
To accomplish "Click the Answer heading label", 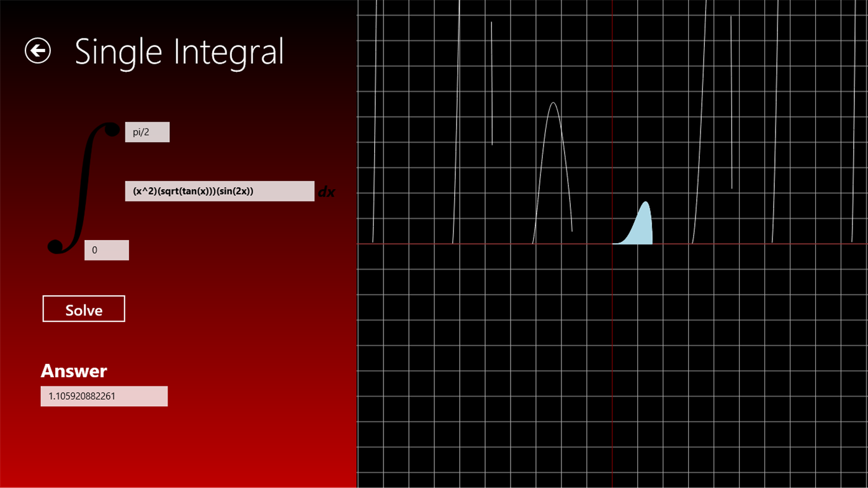I will point(73,370).
